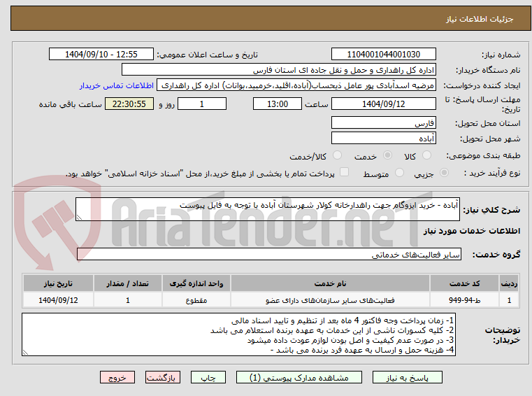Open مشاهده مدارک پیوستی (1) button
This screenshot has width=532, height=396.
click(x=299, y=377)
